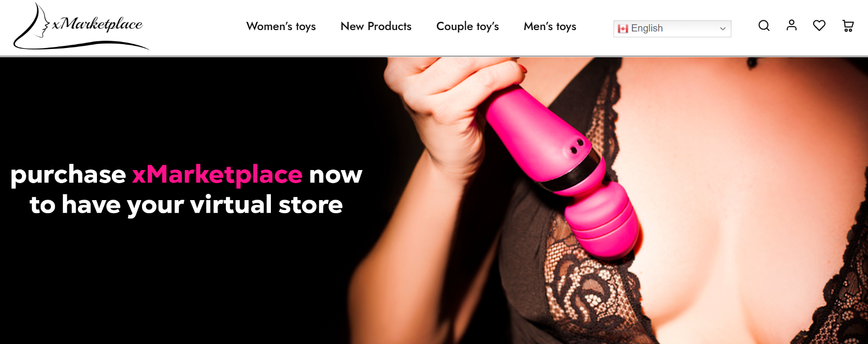
Task: Open the wishlist heart icon
Action: [819, 26]
